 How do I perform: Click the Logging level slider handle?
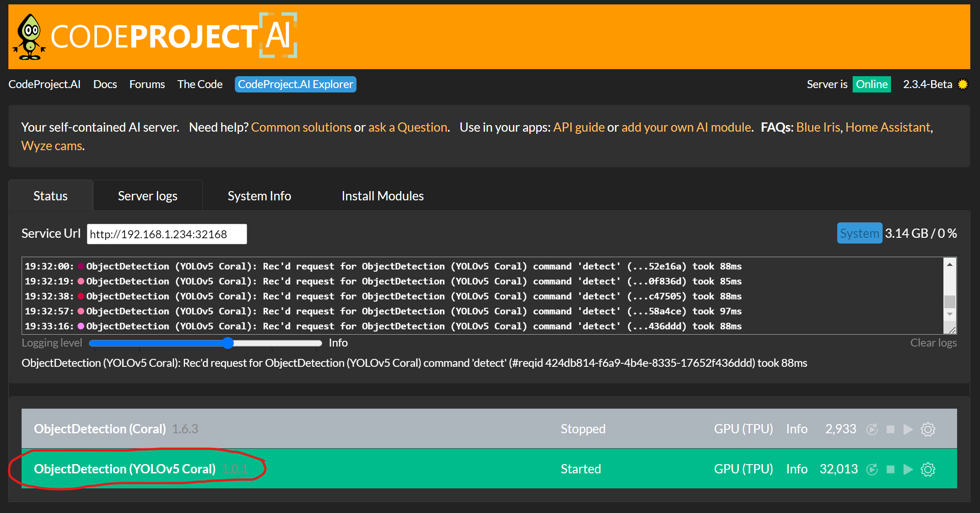[227, 343]
